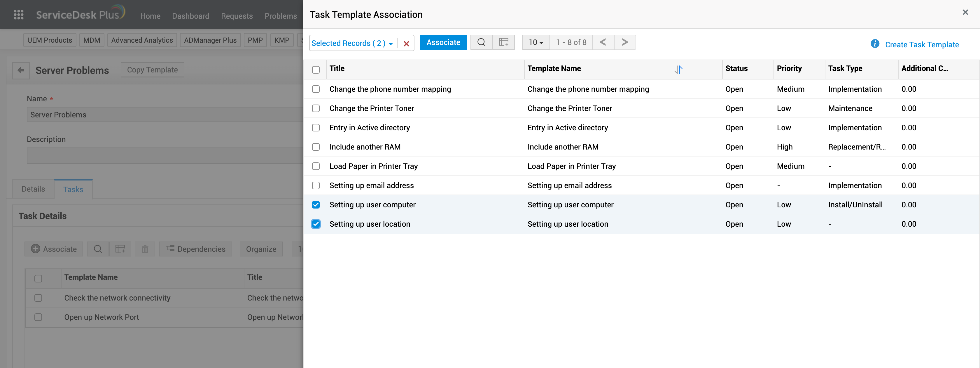The height and width of the screenshot is (368, 980).
Task: Check Include another RAM row
Action: (x=316, y=147)
